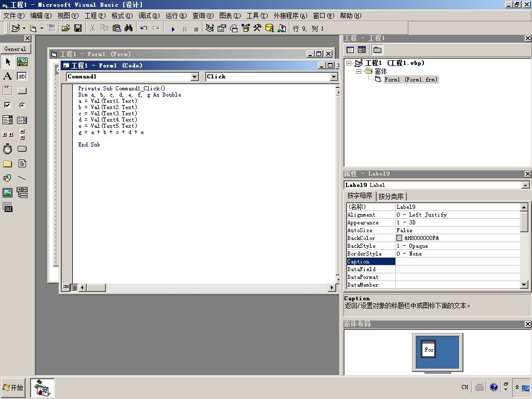Show Project Explorer from toolbar
Viewport: 532px width, 399px height.
tap(210, 28)
